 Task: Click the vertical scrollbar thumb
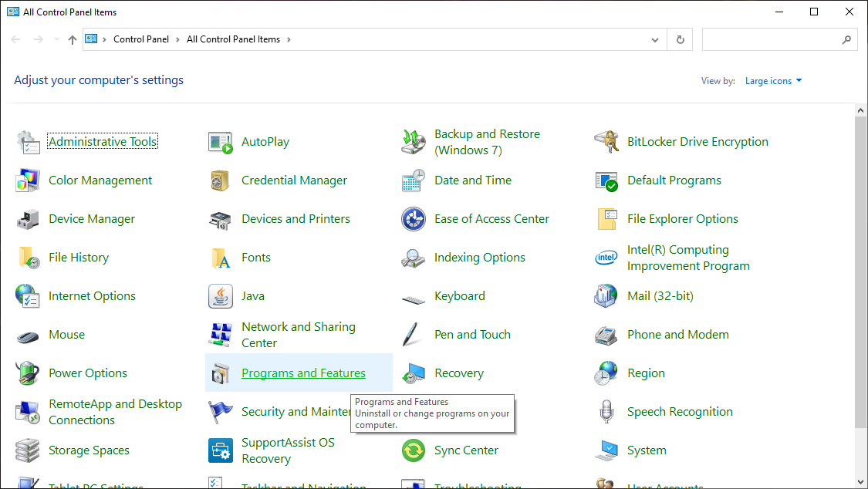coord(860,272)
